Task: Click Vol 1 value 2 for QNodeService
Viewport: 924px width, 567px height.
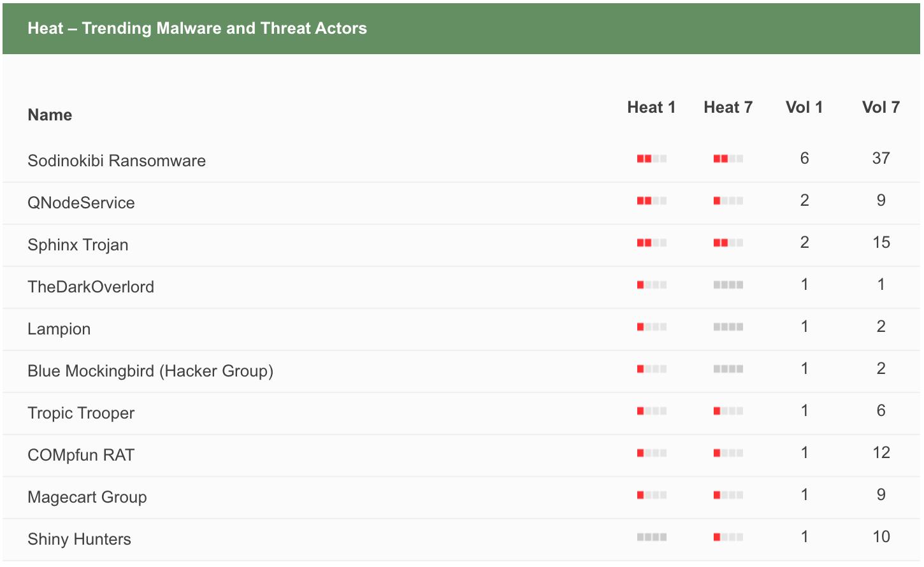Action: 804,200
